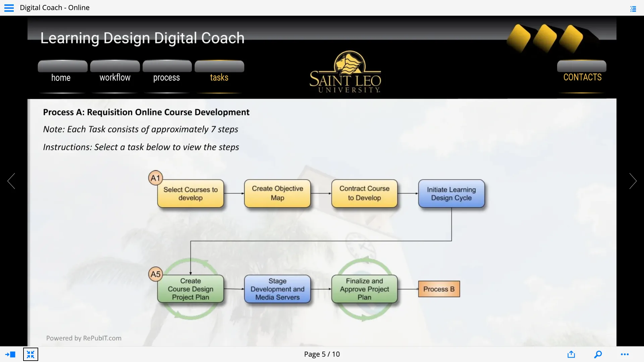Click the sidebar toggle arrow icon

(x=10, y=354)
